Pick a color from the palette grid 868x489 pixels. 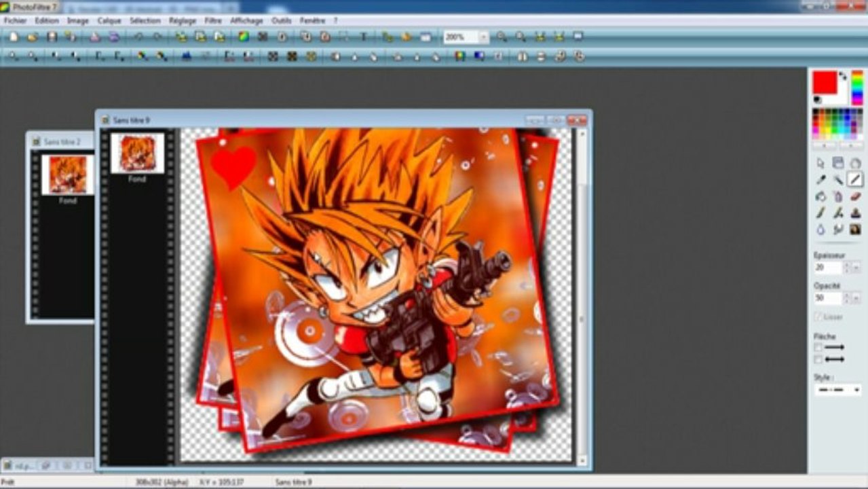pyautogui.click(x=837, y=124)
